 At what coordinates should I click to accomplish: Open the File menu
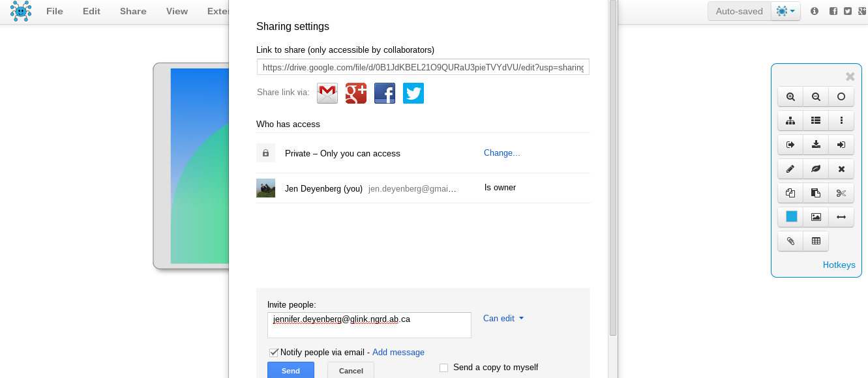[x=55, y=11]
